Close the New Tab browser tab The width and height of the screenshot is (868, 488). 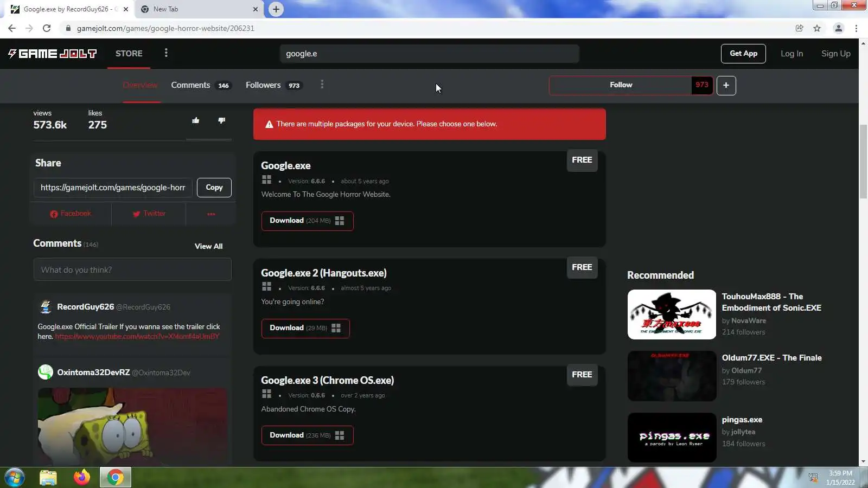256,9
